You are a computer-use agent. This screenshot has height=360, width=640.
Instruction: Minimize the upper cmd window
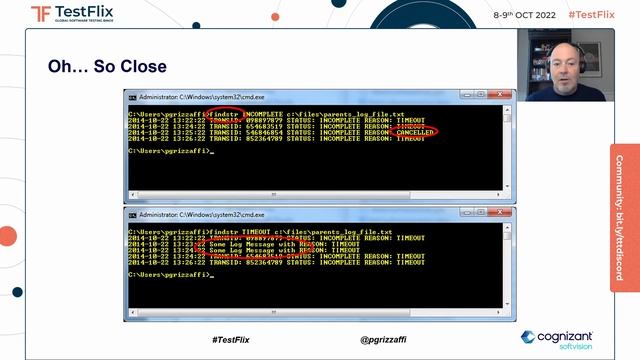click(x=467, y=95)
